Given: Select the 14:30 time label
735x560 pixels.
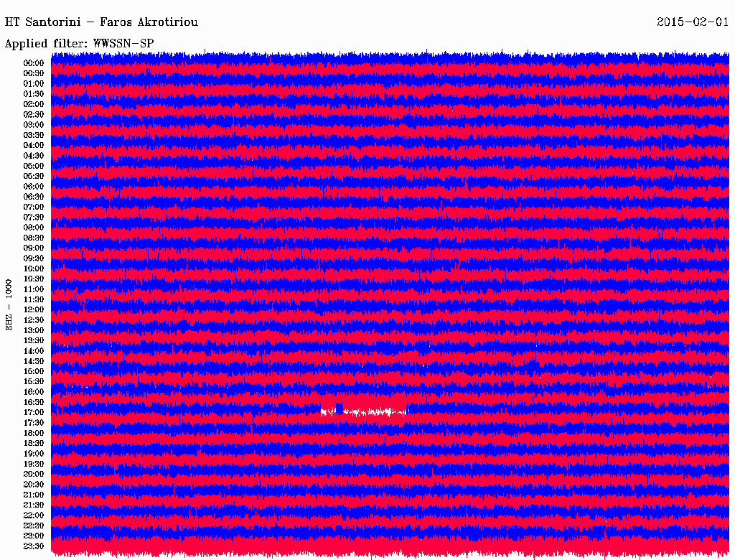Looking at the screenshot, I should tap(34, 361).
